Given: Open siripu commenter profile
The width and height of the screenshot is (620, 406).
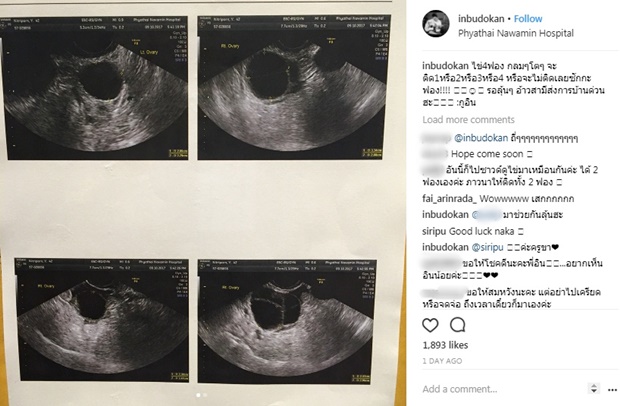Looking at the screenshot, I should tap(434, 231).
